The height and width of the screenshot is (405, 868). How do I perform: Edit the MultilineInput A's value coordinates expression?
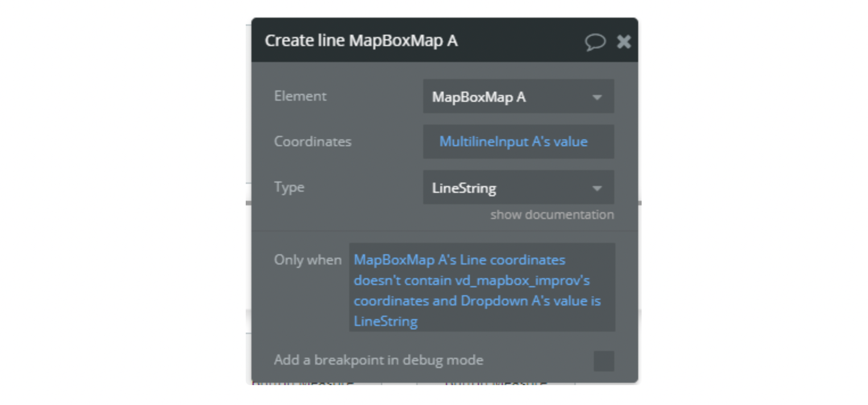pyautogui.click(x=518, y=141)
